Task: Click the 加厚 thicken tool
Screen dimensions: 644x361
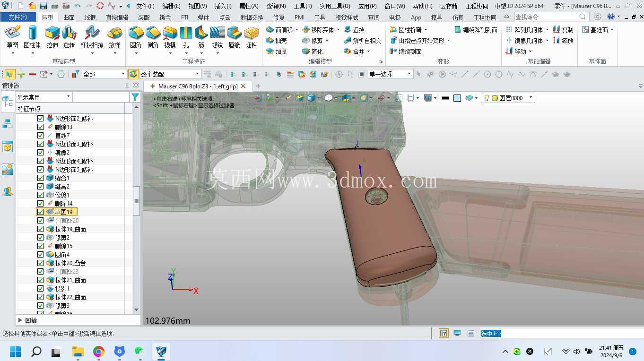Action: [x=277, y=52]
